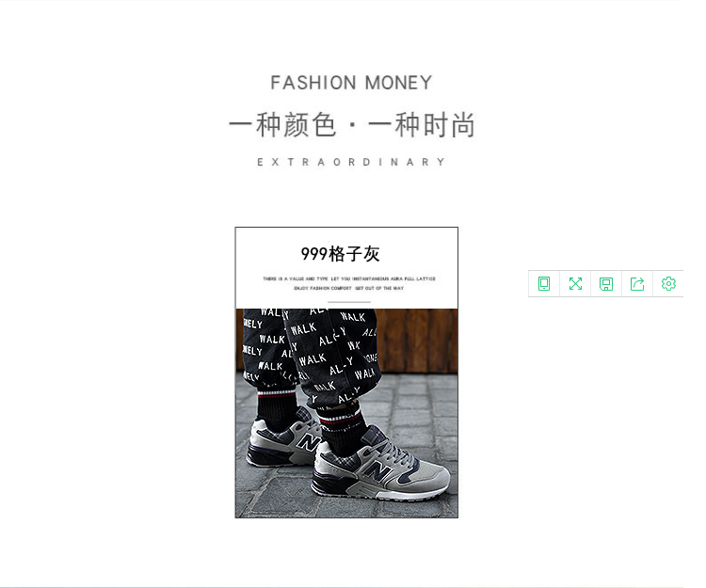Click the line starting THERE IS A VALUE
Image resolution: width=706 pixels, height=588 pixels.
349,278
